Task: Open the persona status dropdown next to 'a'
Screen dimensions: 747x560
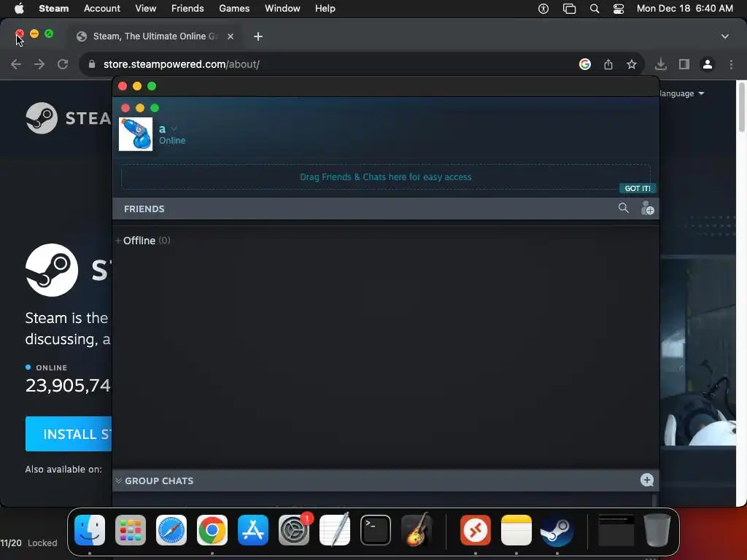Action: pos(174,128)
